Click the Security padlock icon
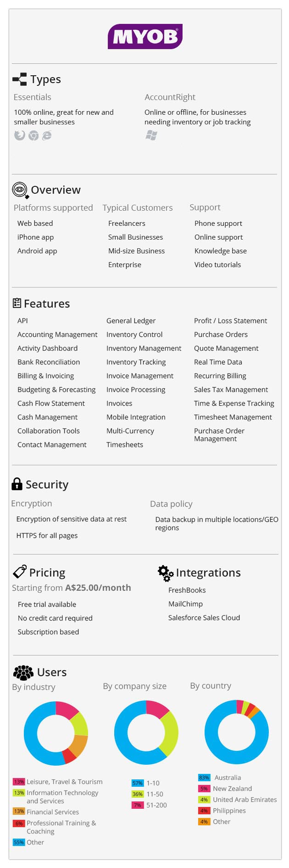Image resolution: width=289 pixels, height=868 pixels. click(x=17, y=484)
